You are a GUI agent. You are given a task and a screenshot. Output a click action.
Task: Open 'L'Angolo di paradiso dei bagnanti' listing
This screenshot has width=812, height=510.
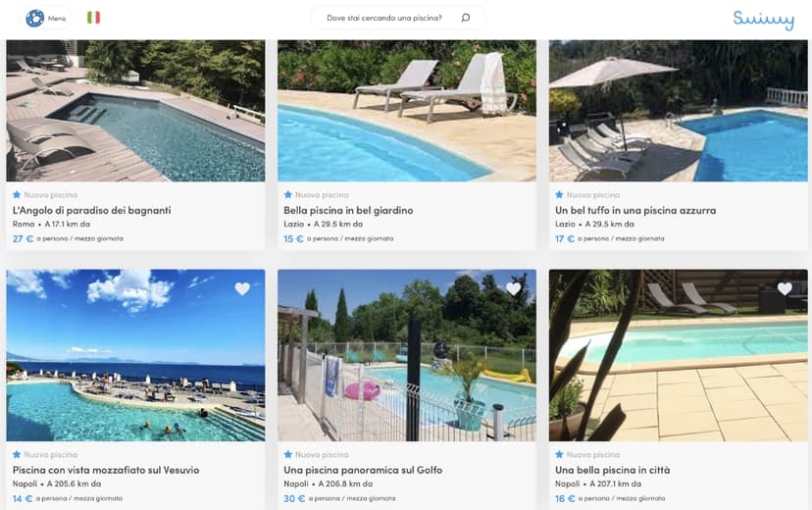[92, 210]
